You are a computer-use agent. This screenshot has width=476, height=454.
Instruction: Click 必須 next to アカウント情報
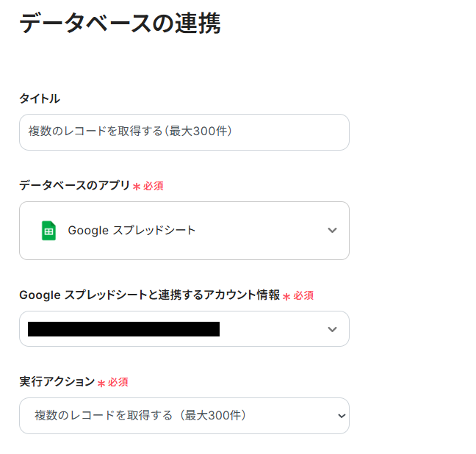303,295
